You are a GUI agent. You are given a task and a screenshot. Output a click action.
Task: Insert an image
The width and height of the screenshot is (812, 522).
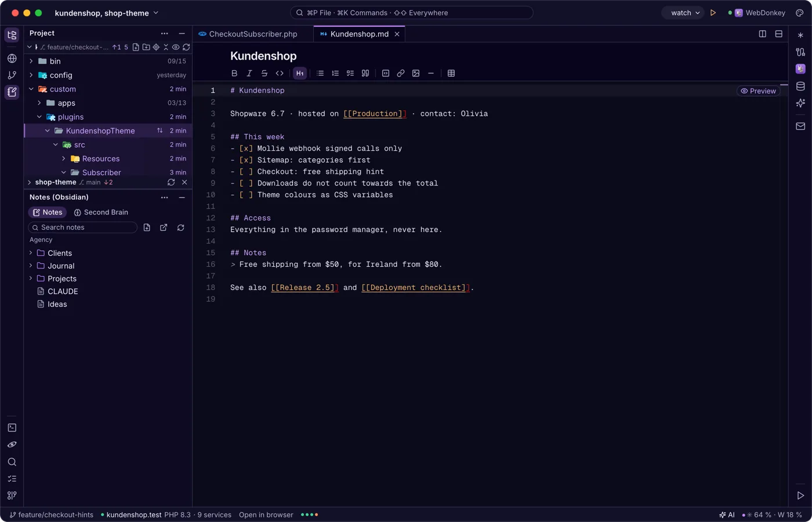click(x=416, y=73)
